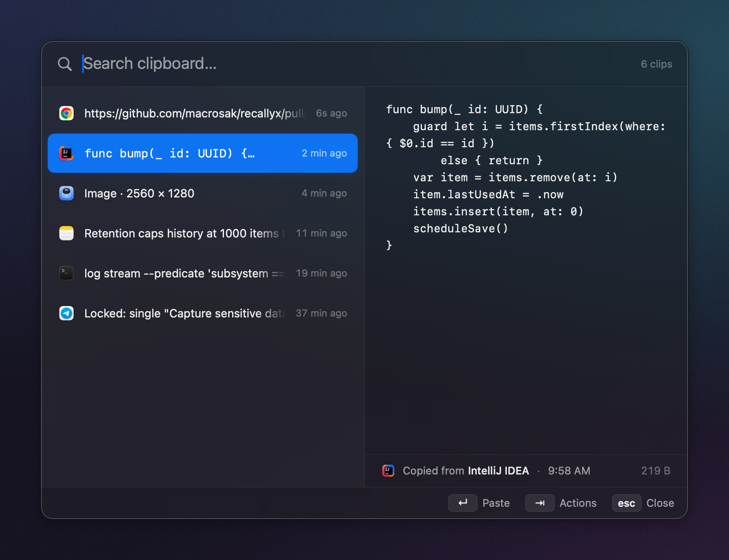
Task: Select the Image 2560 × 1280 clip
Action: pos(203,193)
